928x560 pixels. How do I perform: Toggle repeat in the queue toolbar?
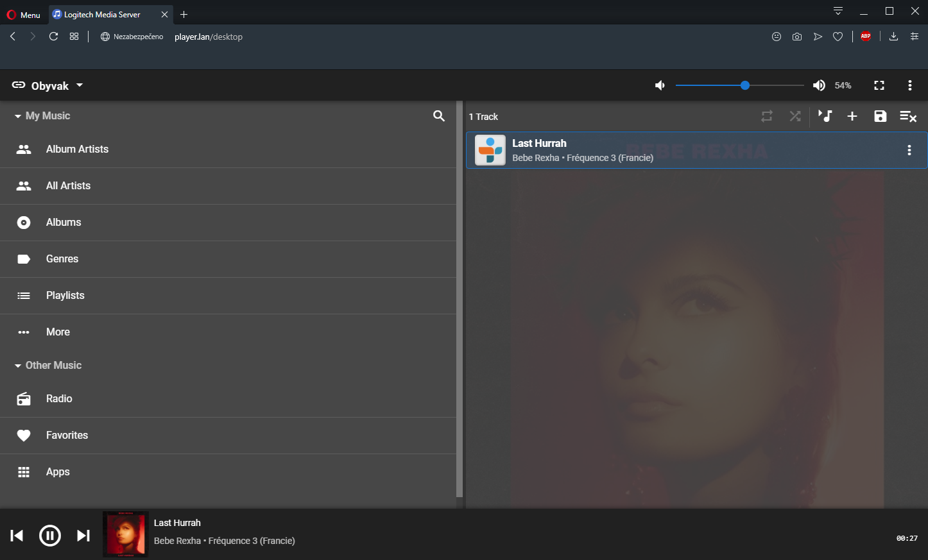tap(767, 116)
